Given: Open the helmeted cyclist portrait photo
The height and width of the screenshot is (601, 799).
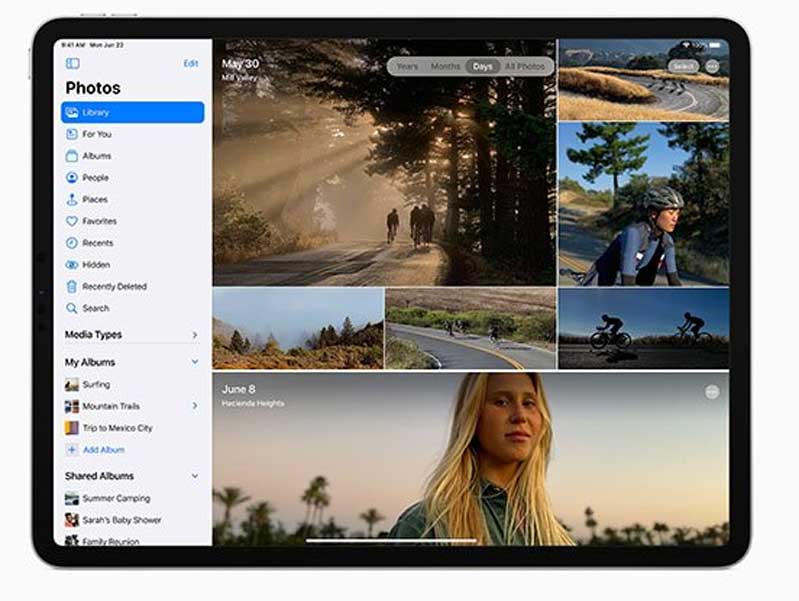Looking at the screenshot, I should click(644, 204).
